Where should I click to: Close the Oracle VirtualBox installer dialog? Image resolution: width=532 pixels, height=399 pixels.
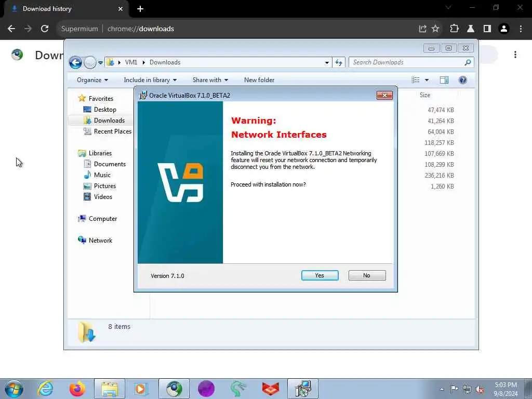[384, 96]
